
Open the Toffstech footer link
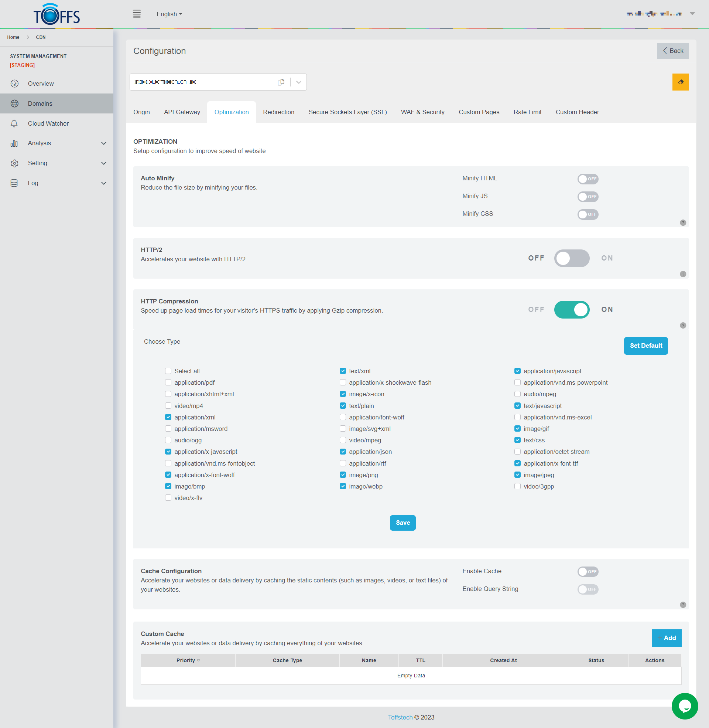click(400, 717)
